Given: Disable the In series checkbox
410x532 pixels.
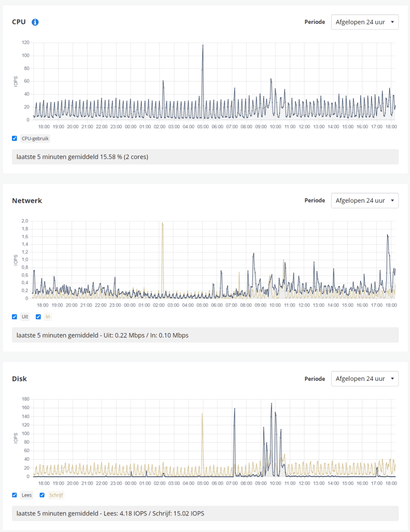Looking at the screenshot, I should [x=38, y=317].
